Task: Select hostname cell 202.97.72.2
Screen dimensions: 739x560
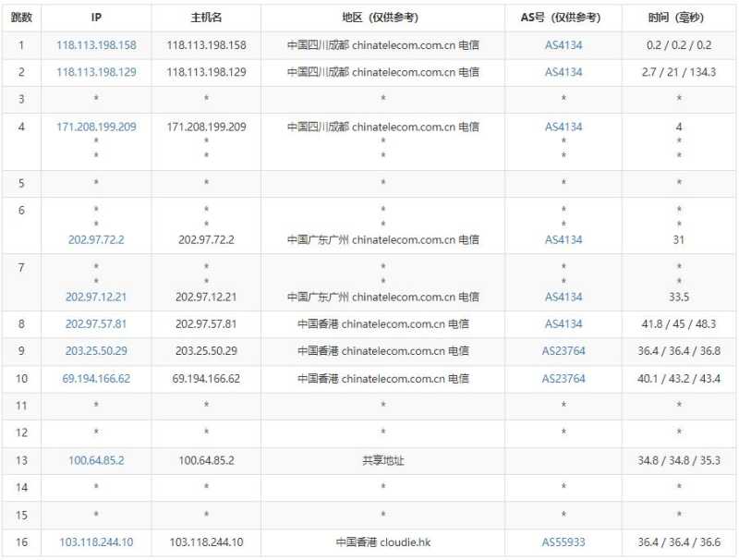Action: click(x=206, y=239)
